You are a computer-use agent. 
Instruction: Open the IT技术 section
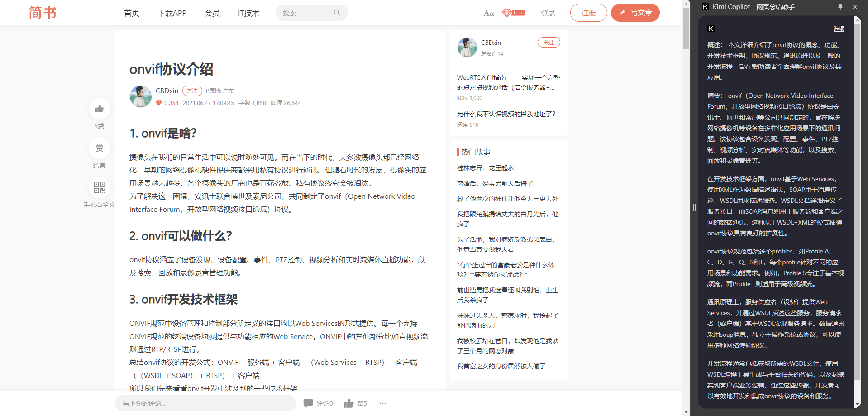[x=248, y=13]
